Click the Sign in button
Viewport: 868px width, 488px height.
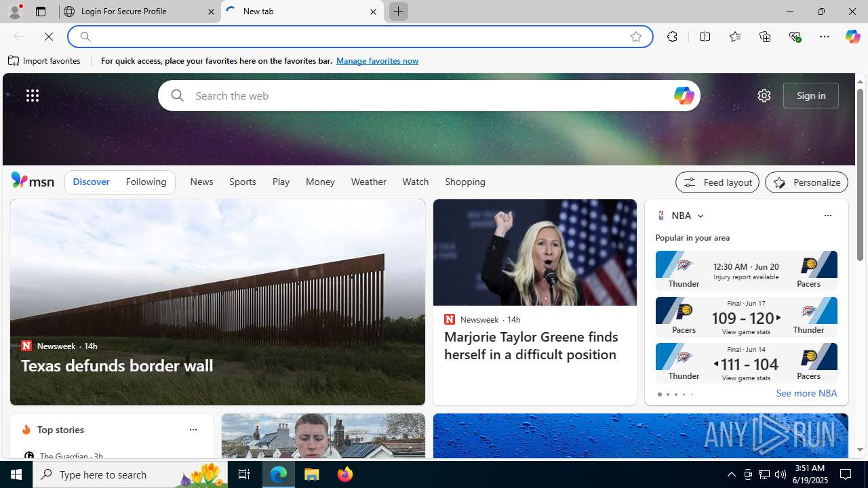pos(811,96)
